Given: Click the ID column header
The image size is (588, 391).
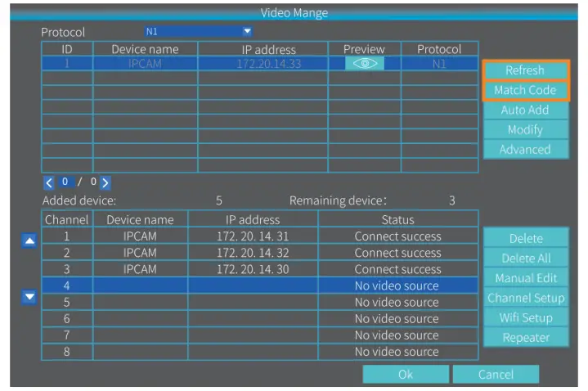Looking at the screenshot, I should pos(67,49).
